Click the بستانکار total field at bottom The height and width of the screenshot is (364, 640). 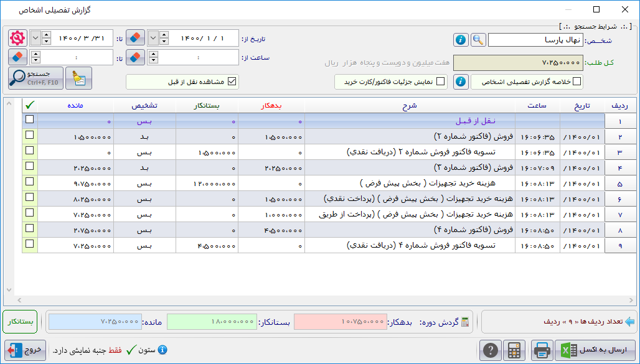pos(212,322)
